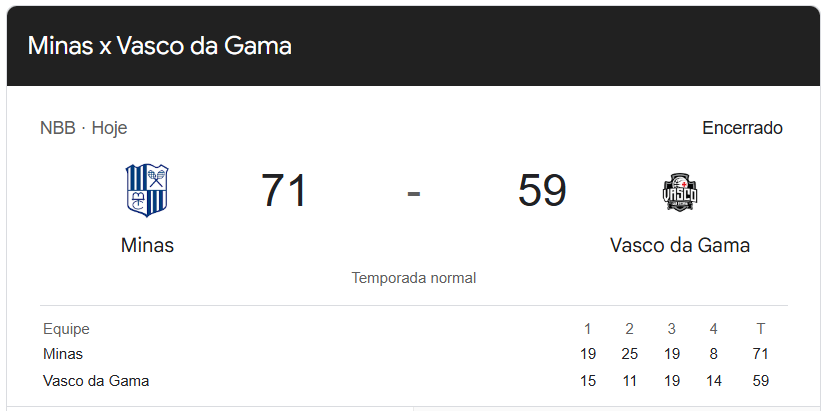Select the Equipe column header

point(66,329)
